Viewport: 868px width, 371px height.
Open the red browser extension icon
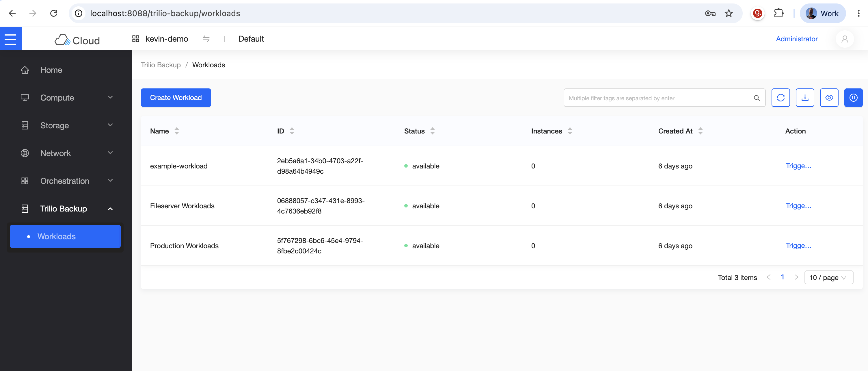point(757,13)
